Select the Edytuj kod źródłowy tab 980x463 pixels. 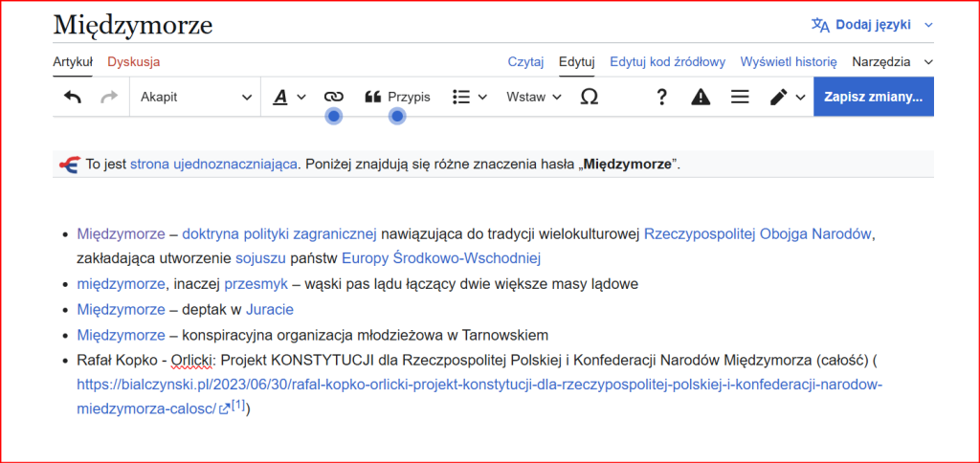click(x=667, y=61)
